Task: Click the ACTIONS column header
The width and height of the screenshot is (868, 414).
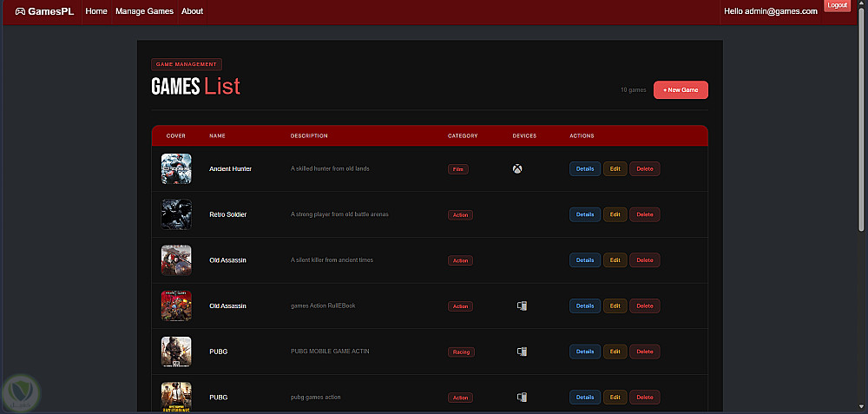Action: click(582, 136)
